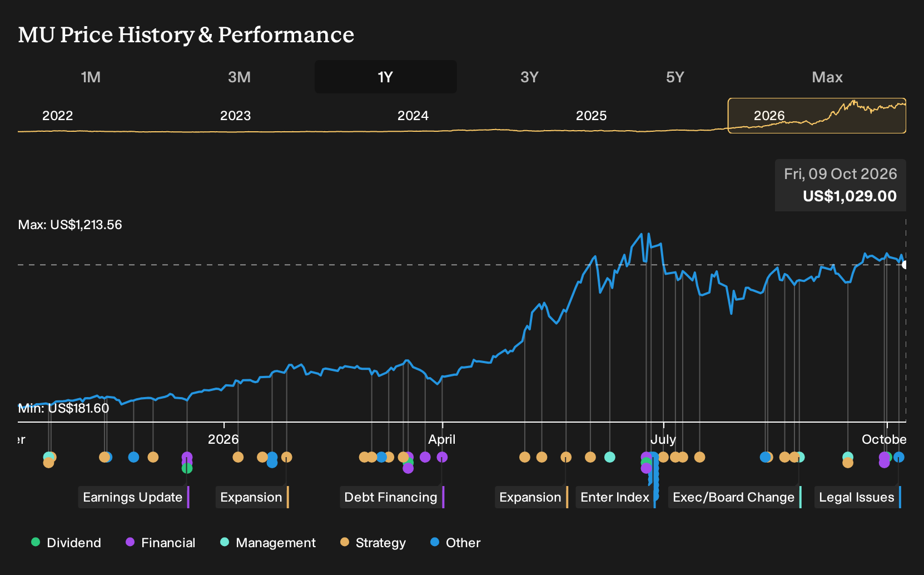The height and width of the screenshot is (575, 924).
Task: Open the Expansion label after April
Action: pos(531,497)
